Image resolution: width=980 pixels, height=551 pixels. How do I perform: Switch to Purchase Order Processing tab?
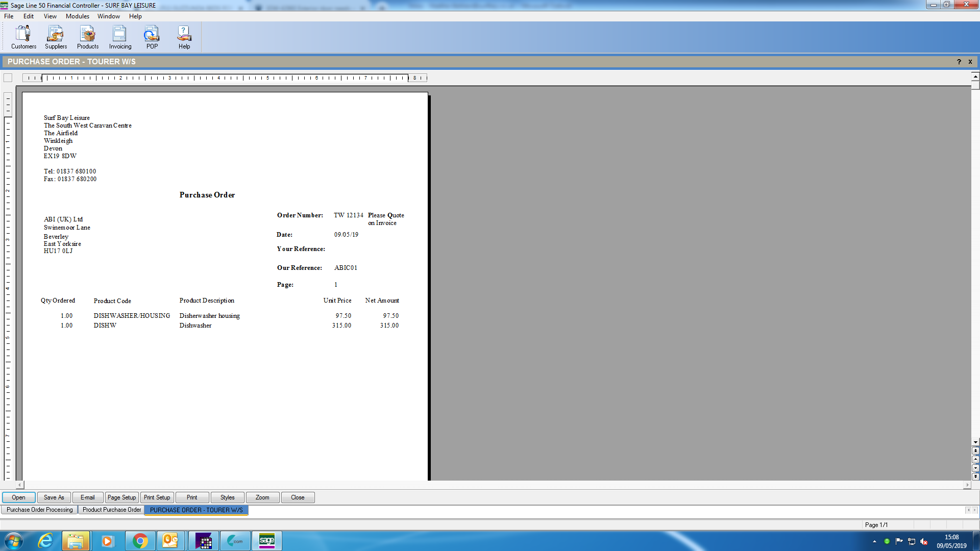(40, 510)
